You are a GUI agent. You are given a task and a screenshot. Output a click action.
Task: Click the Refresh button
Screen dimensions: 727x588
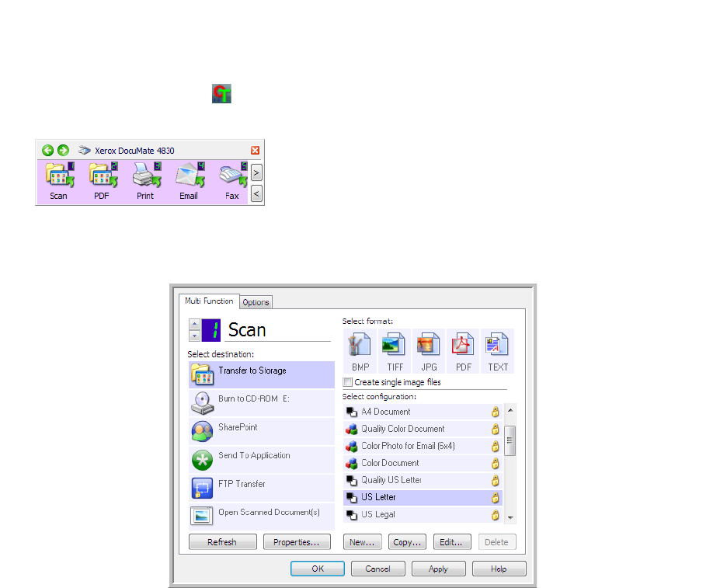coord(223,542)
